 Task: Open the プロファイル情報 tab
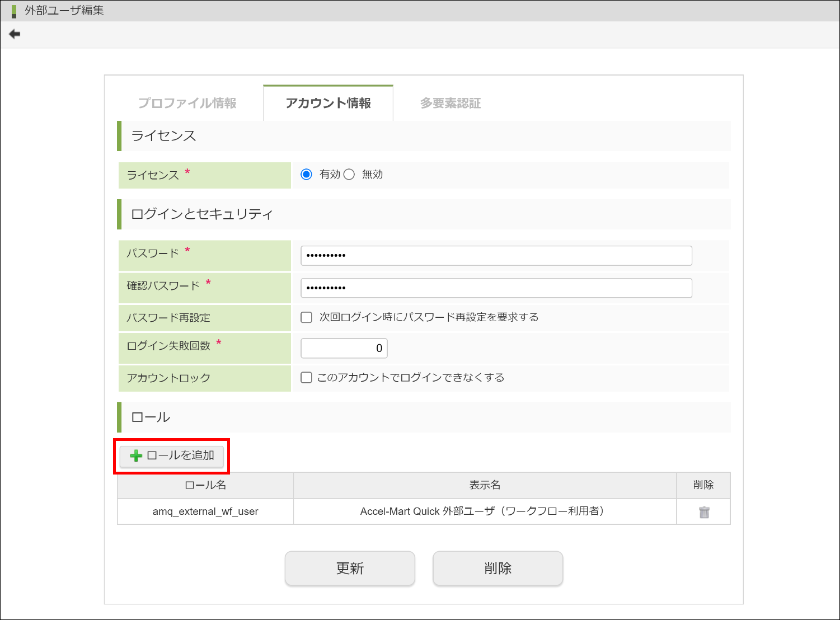point(187,103)
